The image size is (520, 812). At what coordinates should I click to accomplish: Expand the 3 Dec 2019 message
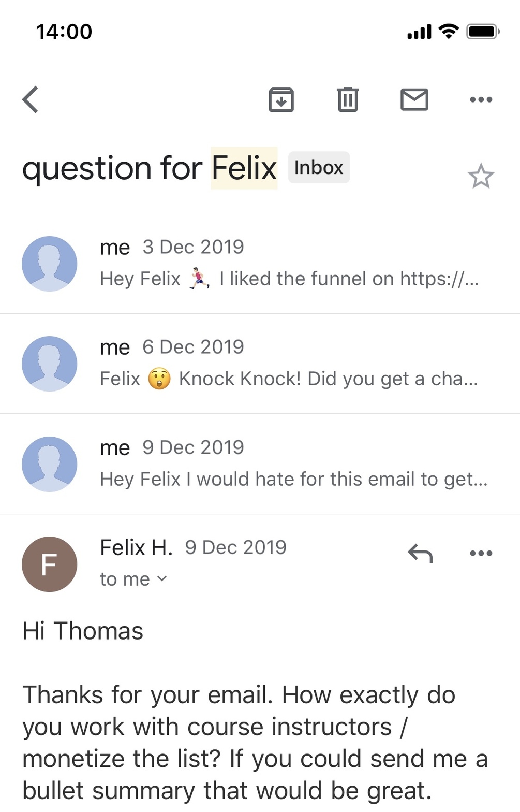click(x=290, y=264)
